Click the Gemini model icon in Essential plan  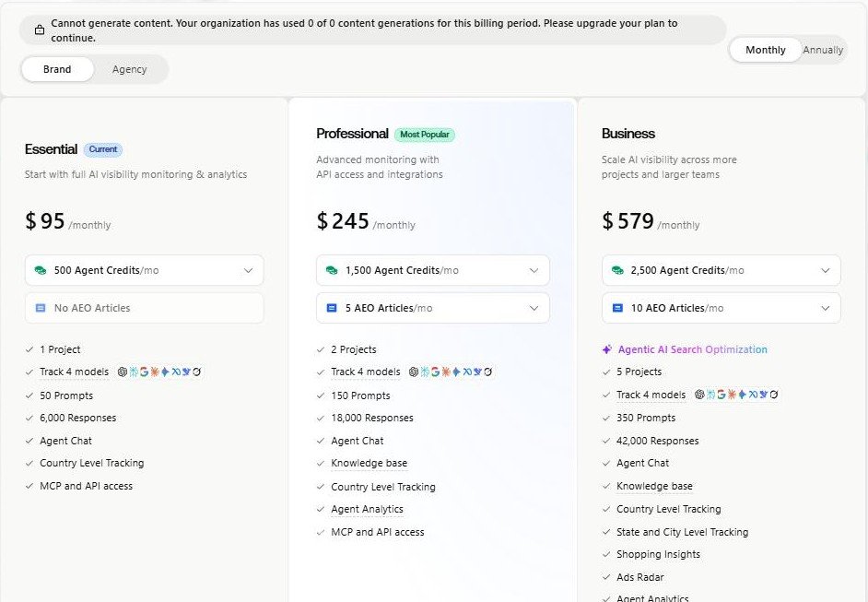click(165, 372)
